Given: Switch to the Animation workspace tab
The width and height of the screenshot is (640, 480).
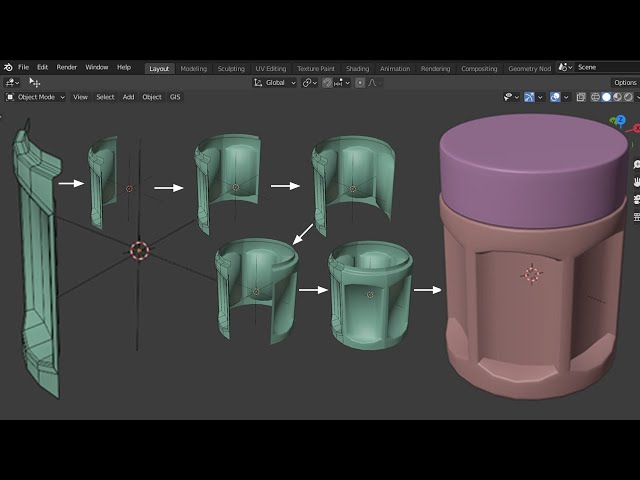Looking at the screenshot, I should click(395, 69).
